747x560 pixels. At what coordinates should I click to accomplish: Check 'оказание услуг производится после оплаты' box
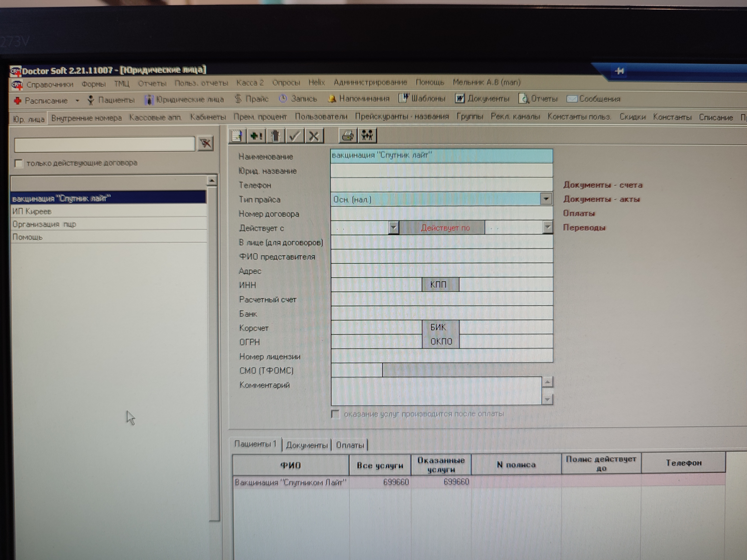(335, 414)
